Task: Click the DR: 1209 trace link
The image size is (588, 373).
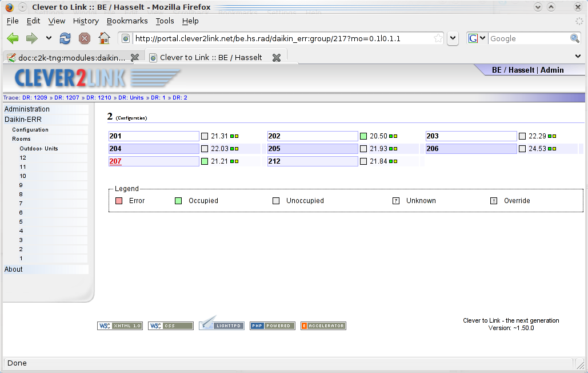Action: pos(34,98)
